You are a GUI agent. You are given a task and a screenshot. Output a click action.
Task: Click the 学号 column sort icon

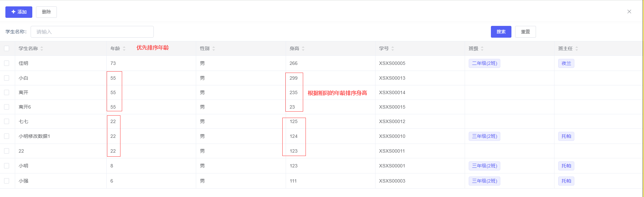pos(393,49)
